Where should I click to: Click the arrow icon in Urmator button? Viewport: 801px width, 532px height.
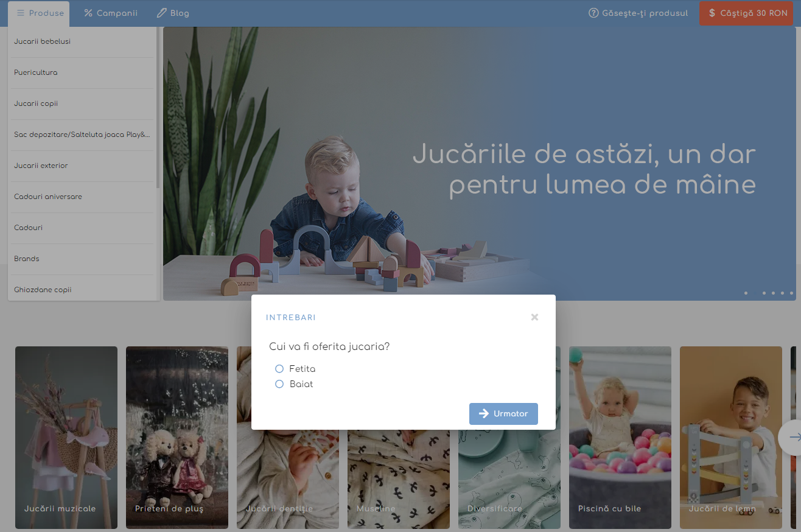click(484, 413)
